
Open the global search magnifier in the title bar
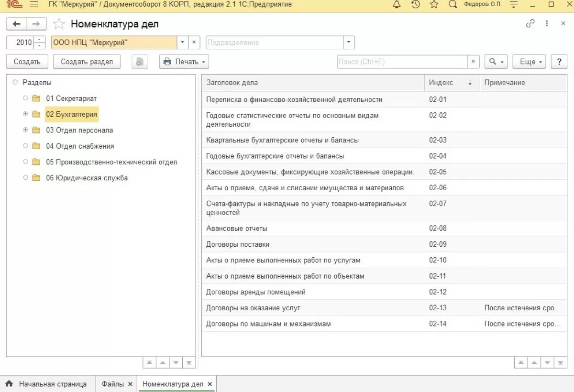pyautogui.click(x=453, y=5)
